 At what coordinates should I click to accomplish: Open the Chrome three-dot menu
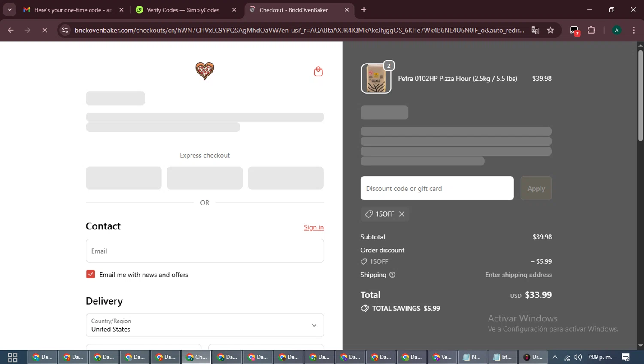pos(634,30)
